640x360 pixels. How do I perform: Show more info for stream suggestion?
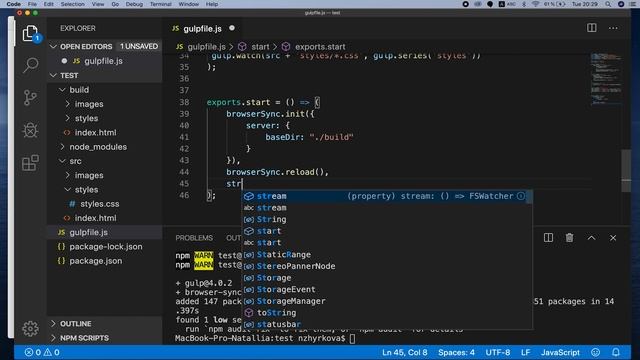tap(521, 196)
